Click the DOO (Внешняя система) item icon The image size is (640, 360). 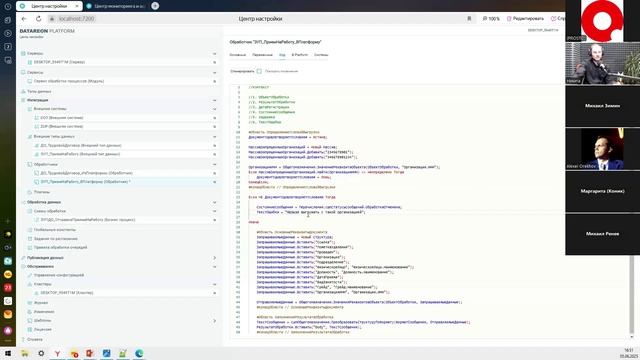pos(36,118)
